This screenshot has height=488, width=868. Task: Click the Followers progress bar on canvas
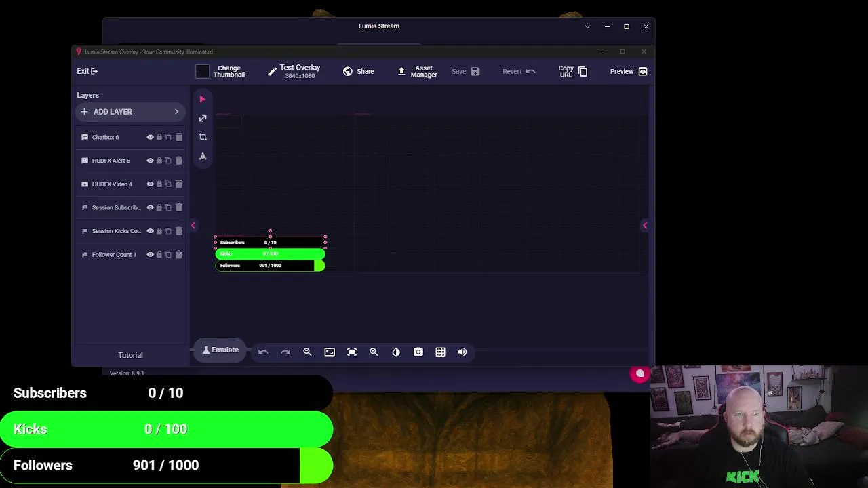[x=270, y=266]
